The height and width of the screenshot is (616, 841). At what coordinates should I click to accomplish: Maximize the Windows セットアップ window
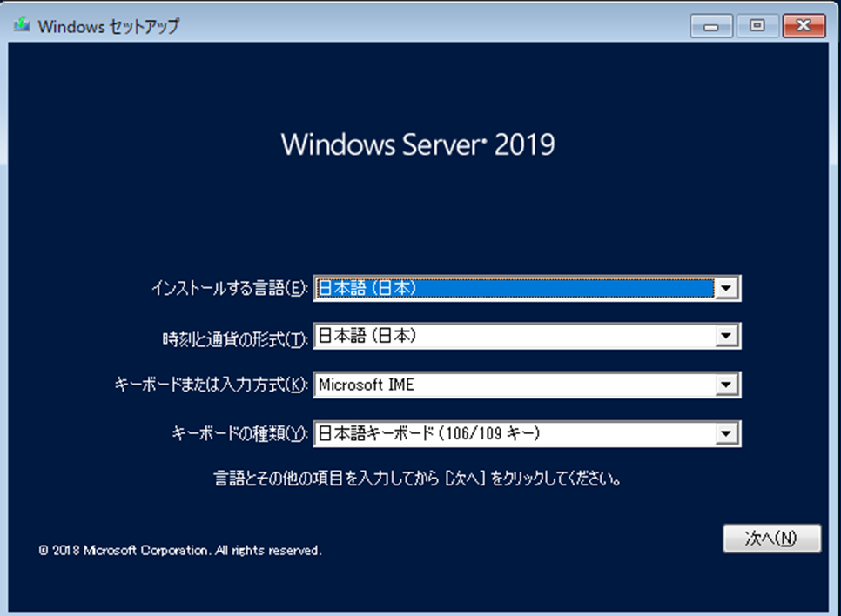tap(757, 27)
